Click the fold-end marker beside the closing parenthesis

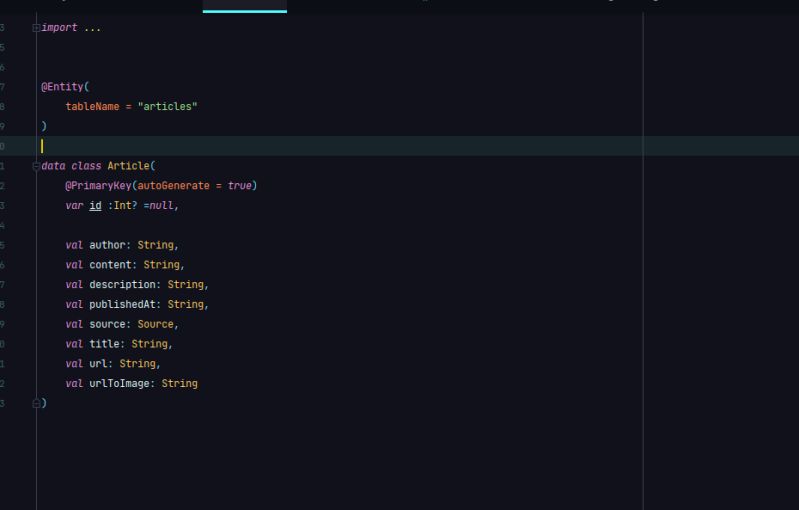point(36,404)
